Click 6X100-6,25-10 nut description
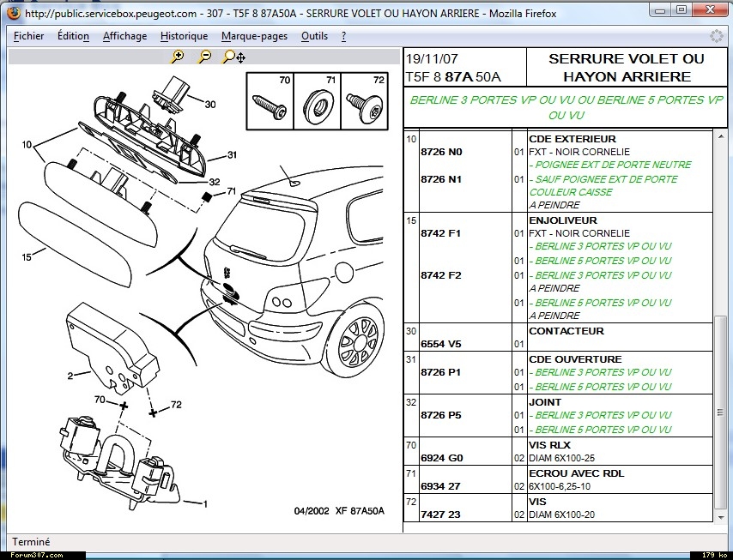The width and height of the screenshot is (733, 560). (560, 486)
